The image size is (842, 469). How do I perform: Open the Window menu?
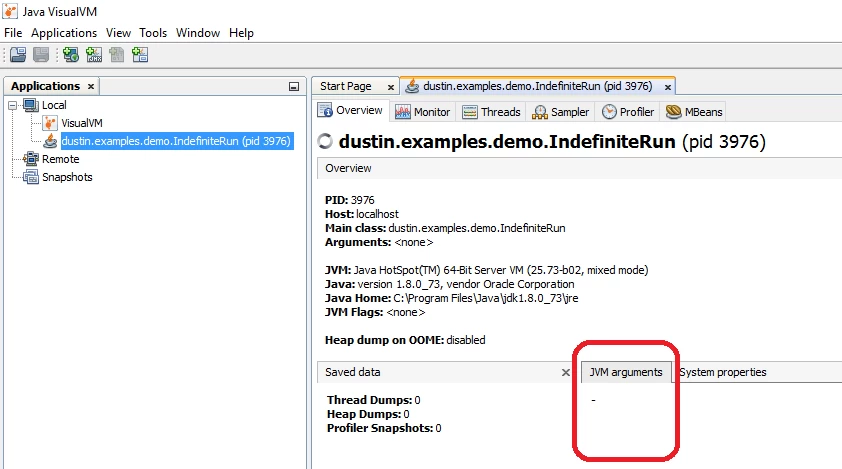[198, 33]
